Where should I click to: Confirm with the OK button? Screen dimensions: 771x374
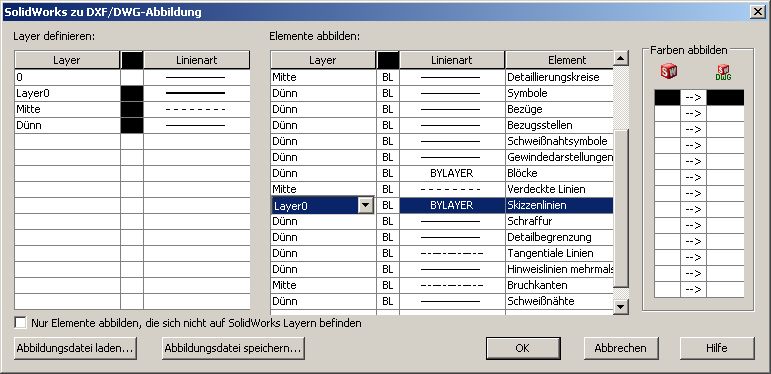523,348
